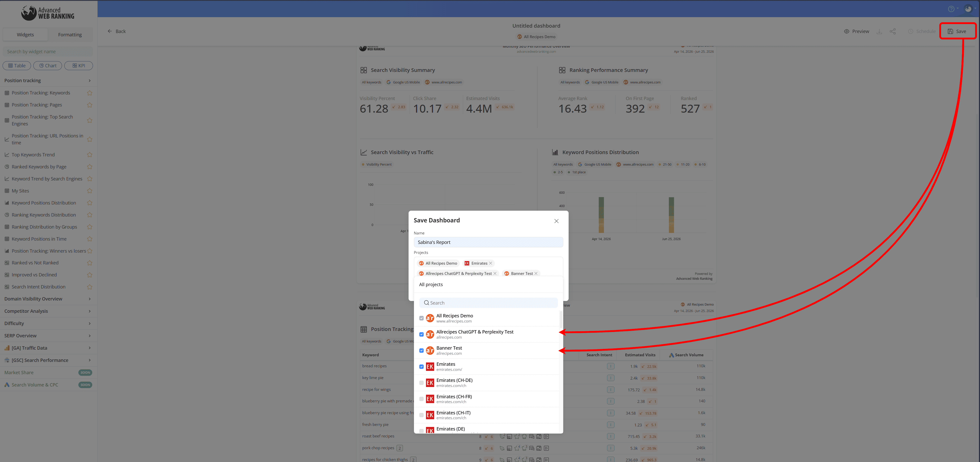Click the Apr 14, 2026 stacked bar
This screenshot has width=980, height=462.
[x=601, y=215]
